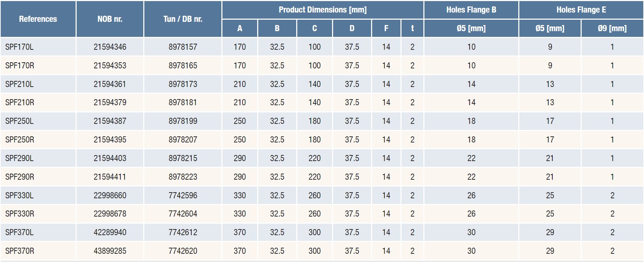Select NOB number 22998660
This screenshot has height=262, width=644.
point(110,195)
